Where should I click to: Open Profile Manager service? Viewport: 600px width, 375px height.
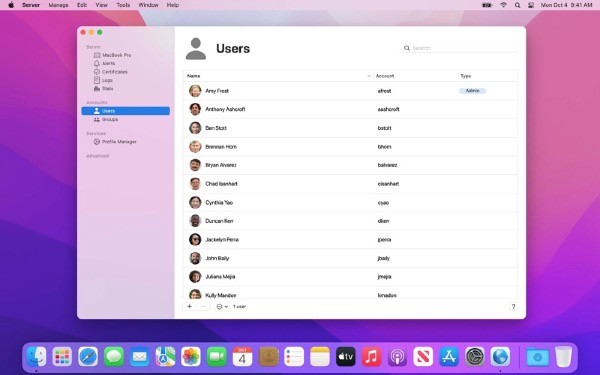coord(115,142)
